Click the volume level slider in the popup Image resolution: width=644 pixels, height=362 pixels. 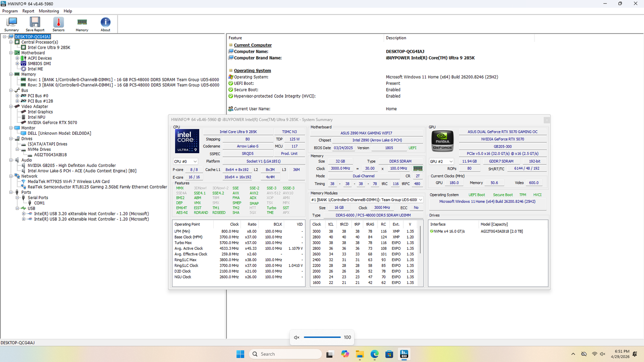pyautogui.click(x=322, y=337)
